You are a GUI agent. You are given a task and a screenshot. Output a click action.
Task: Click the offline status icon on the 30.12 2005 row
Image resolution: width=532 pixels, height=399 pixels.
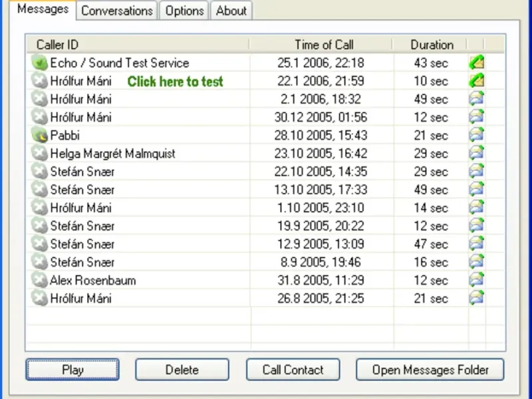[39, 117]
